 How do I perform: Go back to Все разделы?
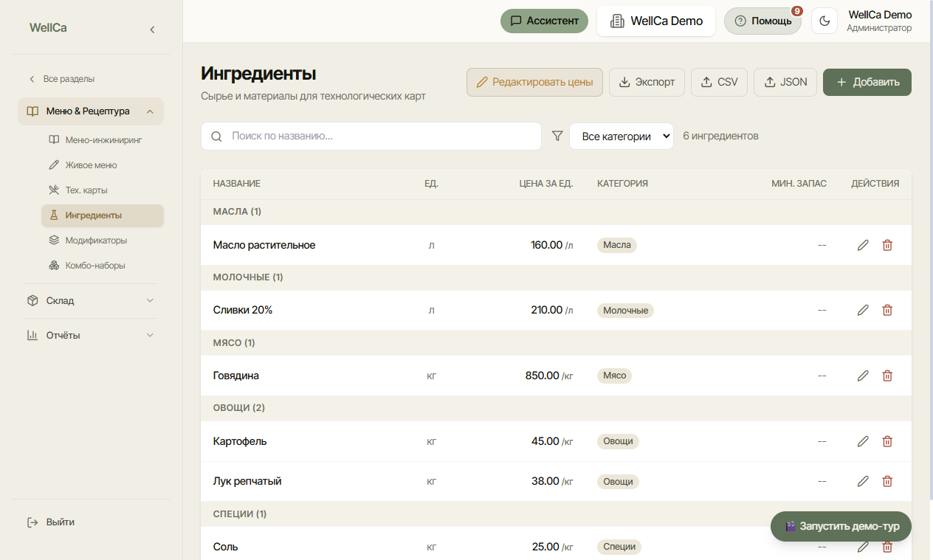click(62, 79)
